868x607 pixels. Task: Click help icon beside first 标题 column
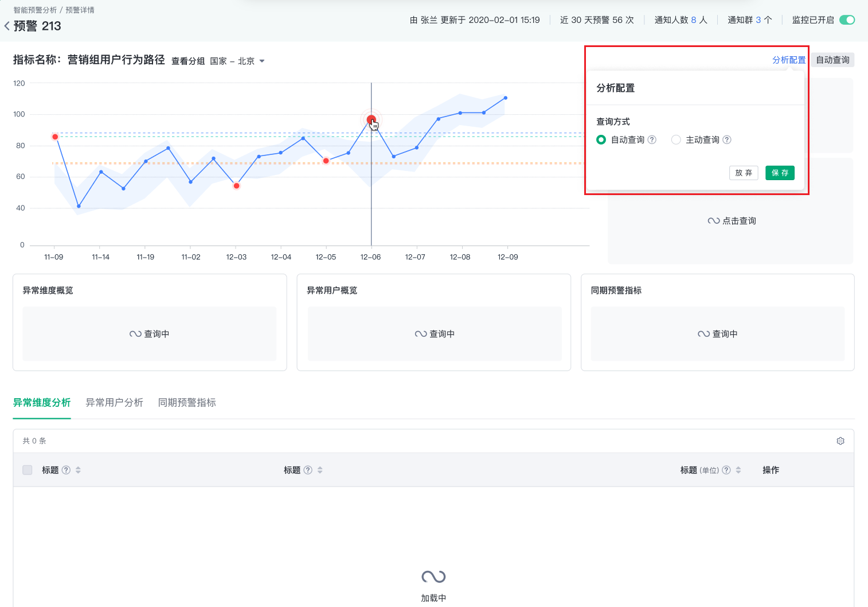67,470
